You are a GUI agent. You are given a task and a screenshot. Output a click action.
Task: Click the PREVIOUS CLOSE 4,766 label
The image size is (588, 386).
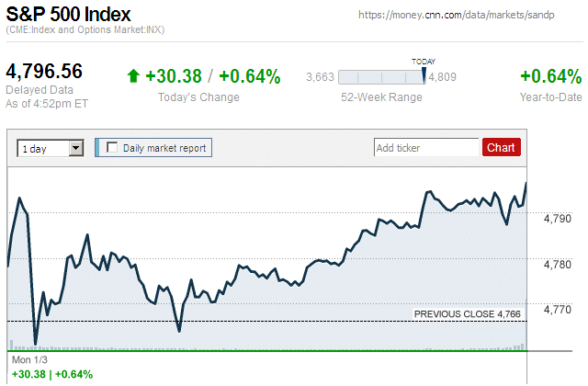pos(467,314)
